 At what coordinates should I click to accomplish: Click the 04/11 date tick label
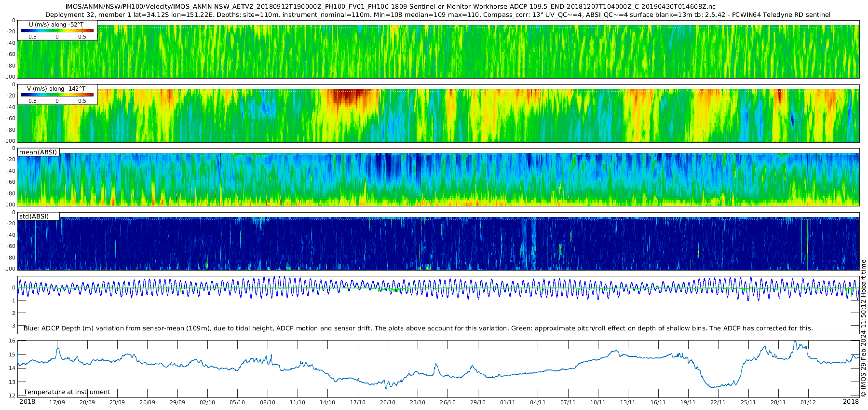[x=538, y=402]
